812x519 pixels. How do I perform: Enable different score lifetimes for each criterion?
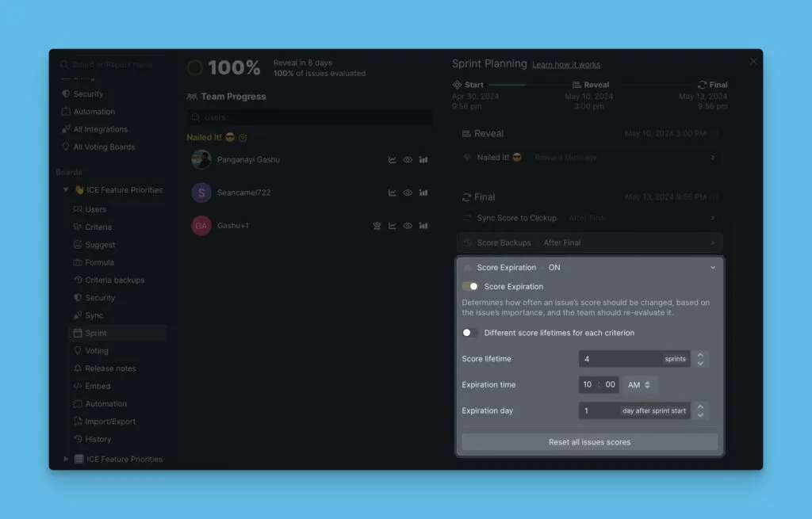pos(470,333)
